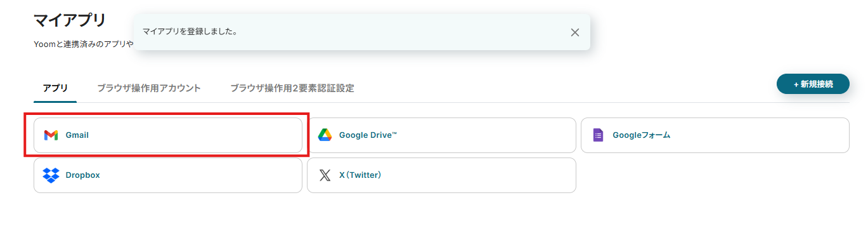Image resolution: width=868 pixels, height=235 pixels.
Task: Switch to ブラウザ操作用アカウント tab
Action: pos(149,88)
